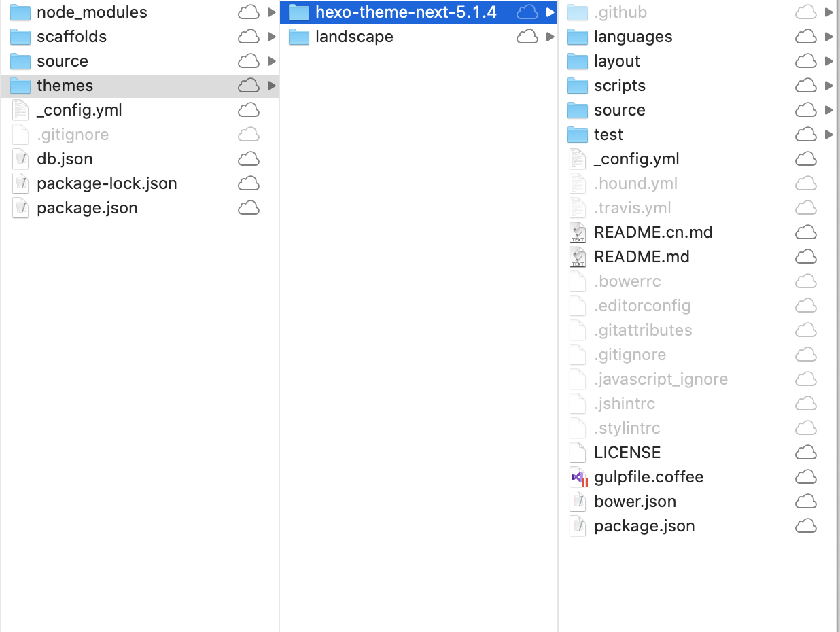Click the cloud icon beside db.json
The width and height of the screenshot is (840, 632).
pos(249,159)
